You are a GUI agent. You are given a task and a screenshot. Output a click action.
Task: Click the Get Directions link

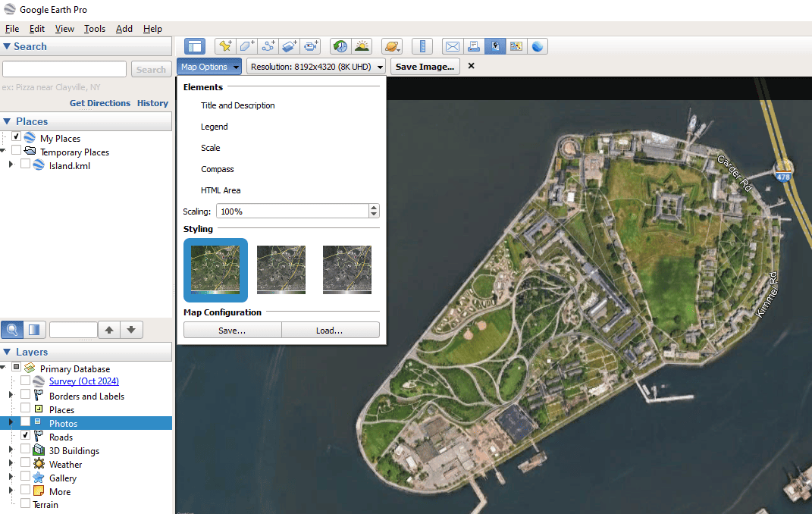(x=99, y=103)
